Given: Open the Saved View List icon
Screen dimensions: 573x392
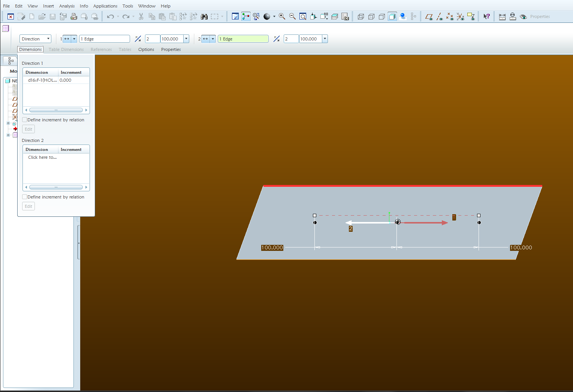Looking at the screenshot, I should [x=324, y=16].
